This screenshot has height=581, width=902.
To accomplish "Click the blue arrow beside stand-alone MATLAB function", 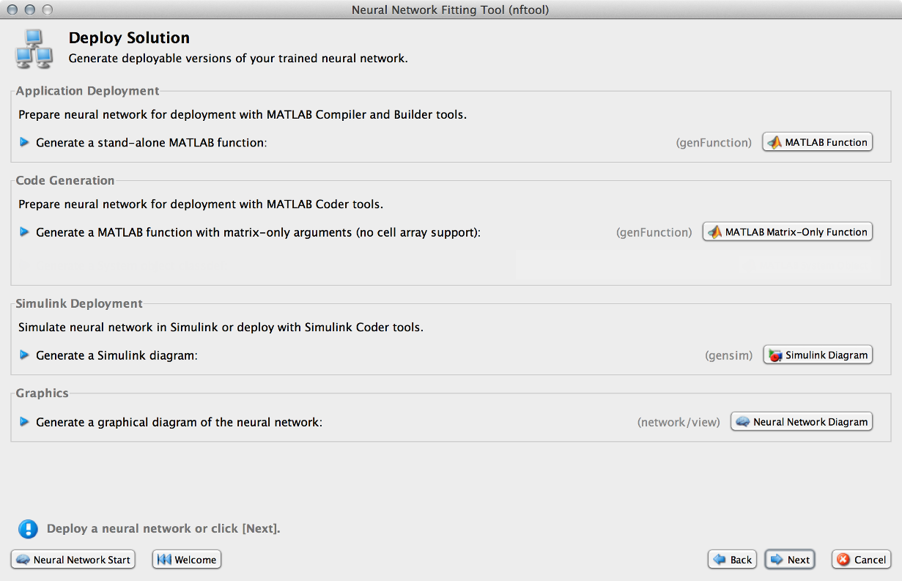I will point(25,143).
